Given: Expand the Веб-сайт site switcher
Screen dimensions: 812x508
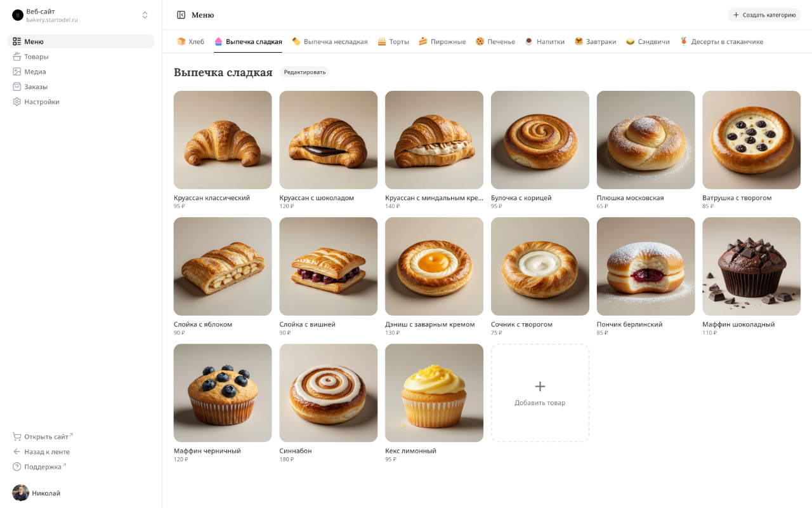Looking at the screenshot, I should [145, 15].
